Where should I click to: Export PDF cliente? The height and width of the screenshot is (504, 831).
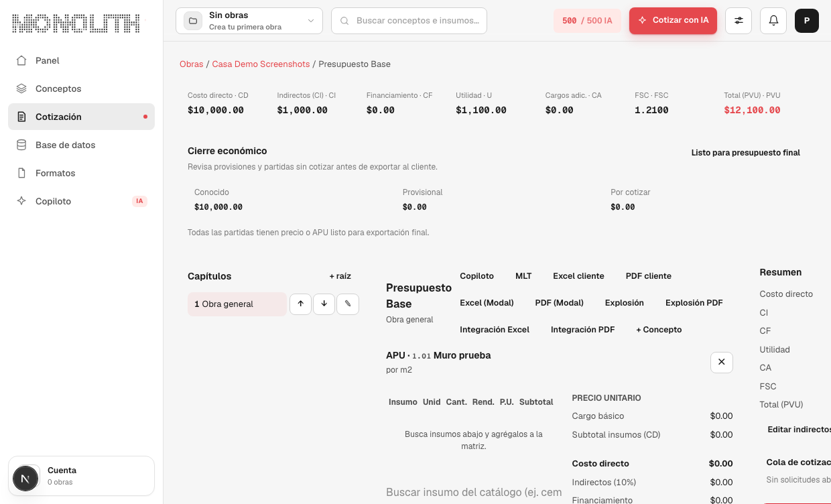point(649,276)
